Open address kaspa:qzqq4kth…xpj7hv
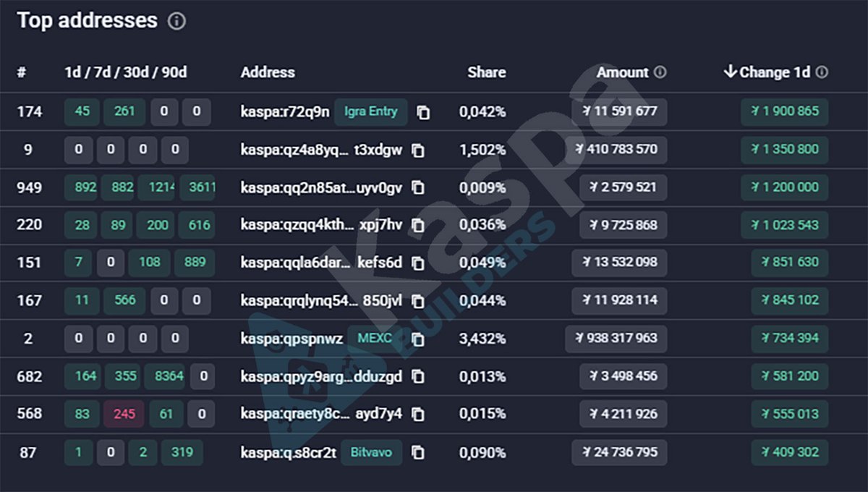Image resolution: width=868 pixels, height=492 pixels. [321, 225]
